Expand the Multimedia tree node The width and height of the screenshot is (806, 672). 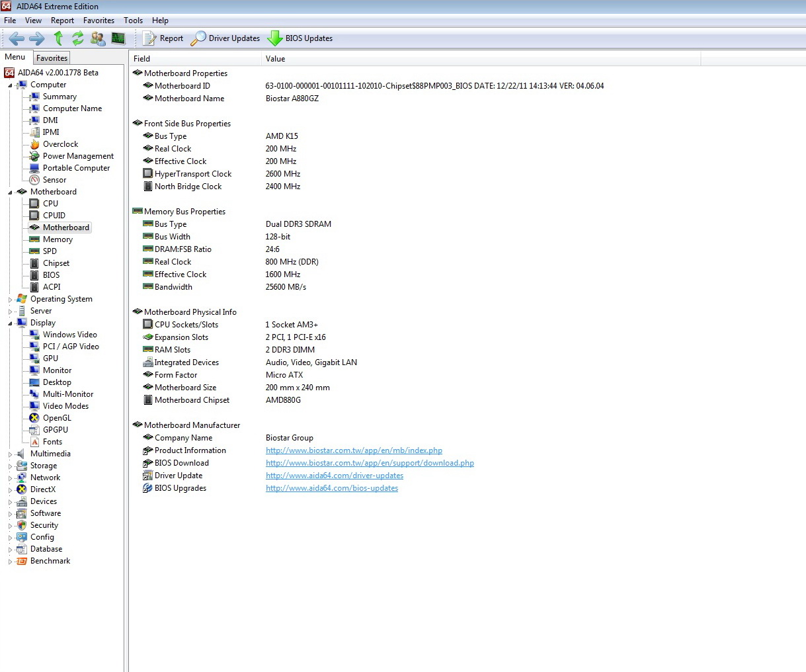pos(10,454)
